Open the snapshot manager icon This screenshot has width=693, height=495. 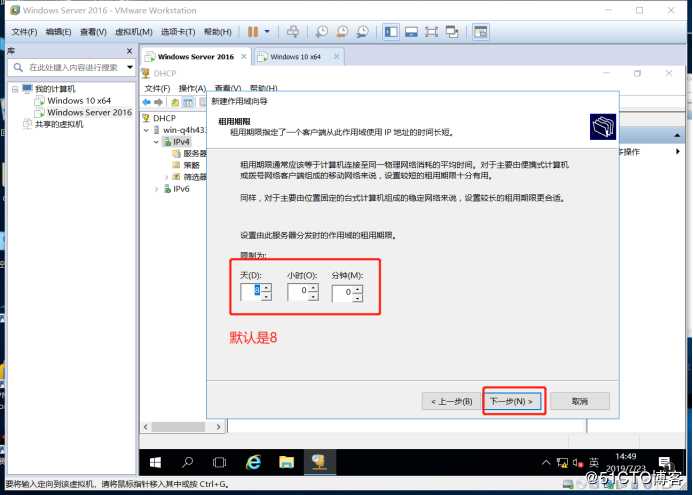click(x=362, y=32)
